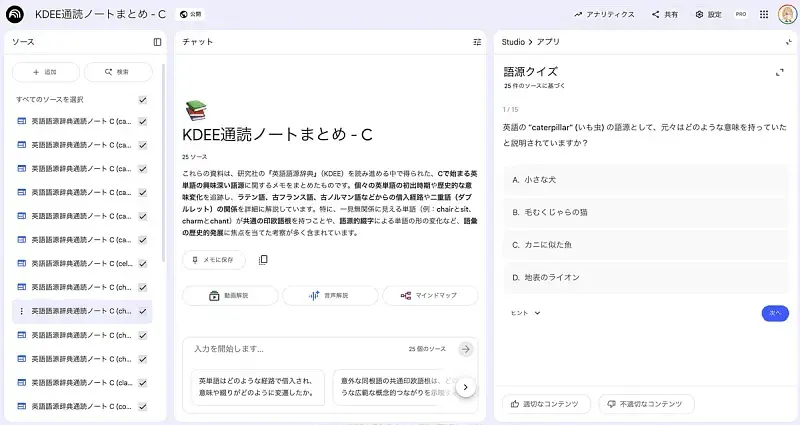The width and height of the screenshot is (800, 425).
Task: Toggle the すべてのソースを選択 checkbox
Action: (143, 100)
